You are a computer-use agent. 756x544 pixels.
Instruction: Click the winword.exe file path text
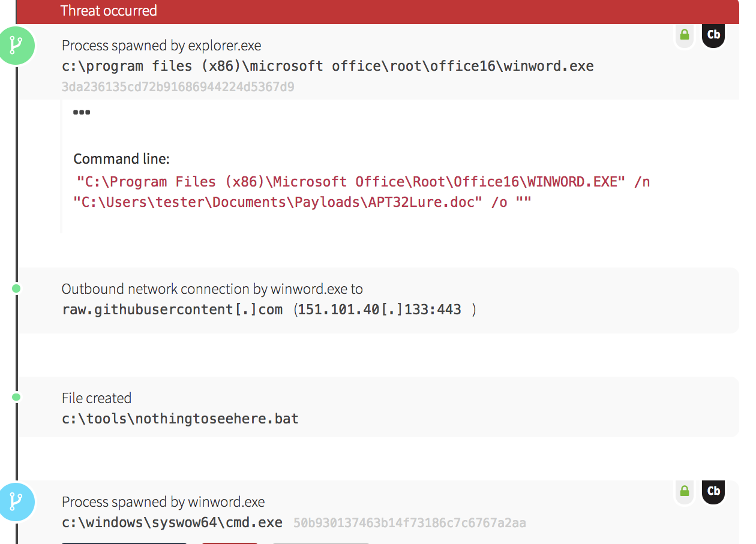point(328,66)
